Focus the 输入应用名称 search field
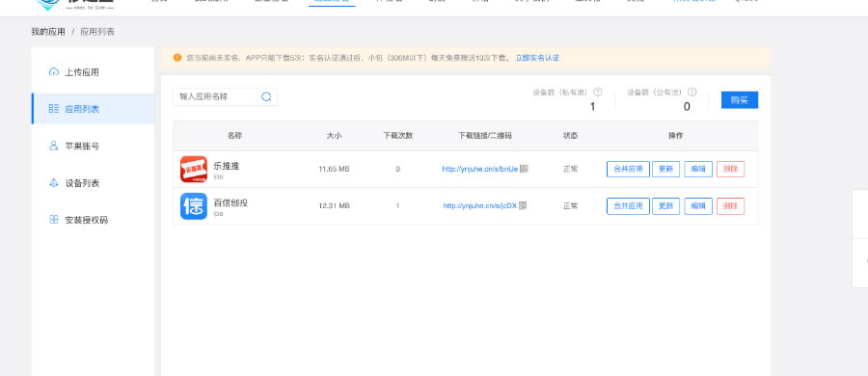The height and width of the screenshot is (376, 868). tap(225, 97)
